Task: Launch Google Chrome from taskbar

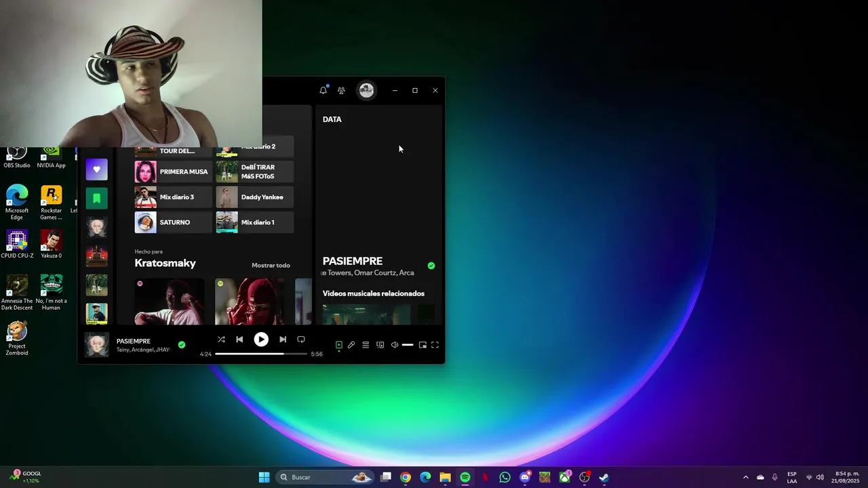Action: pos(406,477)
